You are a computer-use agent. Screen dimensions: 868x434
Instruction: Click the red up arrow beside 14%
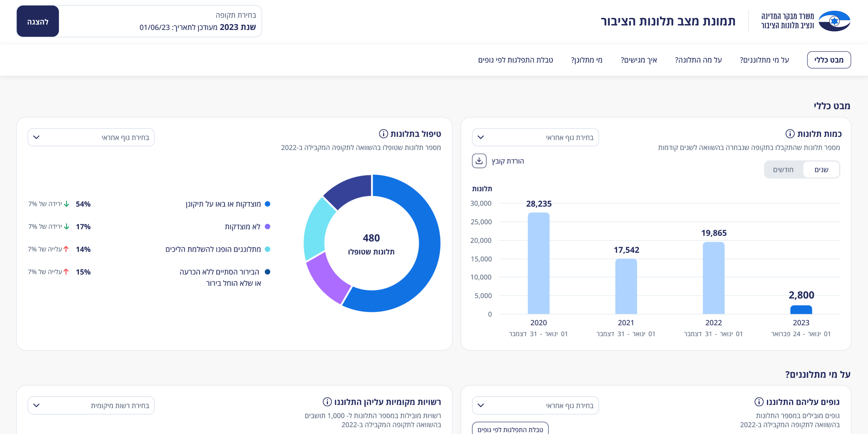tap(66, 249)
